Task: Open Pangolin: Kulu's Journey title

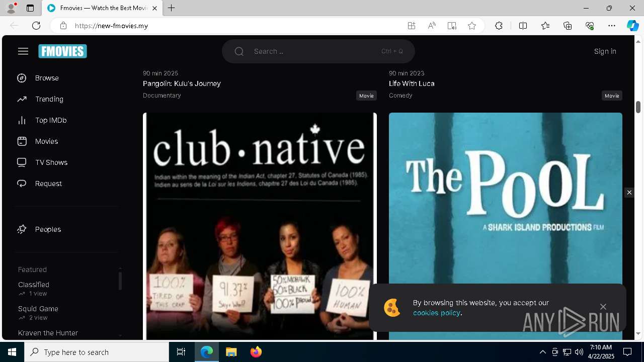Action: click(x=182, y=83)
